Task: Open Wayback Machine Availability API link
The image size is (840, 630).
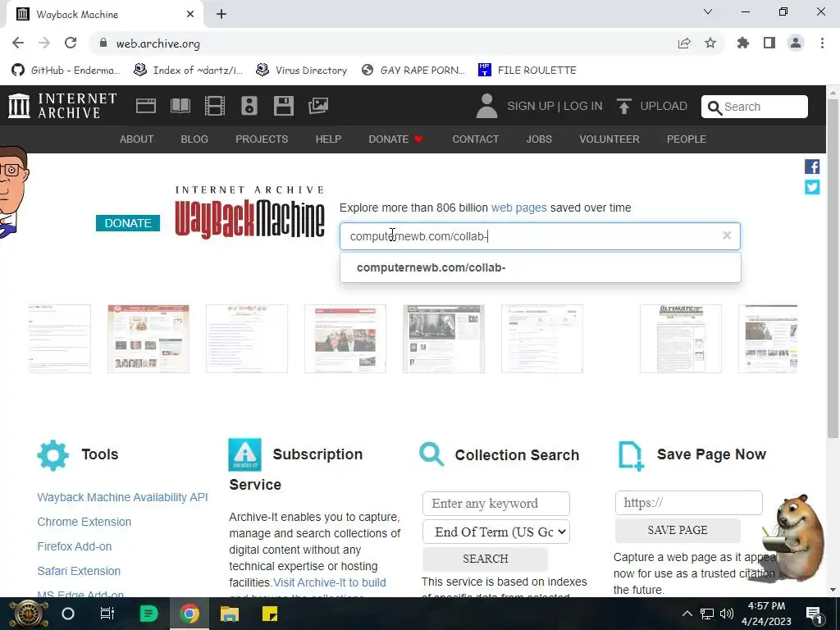Action: click(x=123, y=497)
